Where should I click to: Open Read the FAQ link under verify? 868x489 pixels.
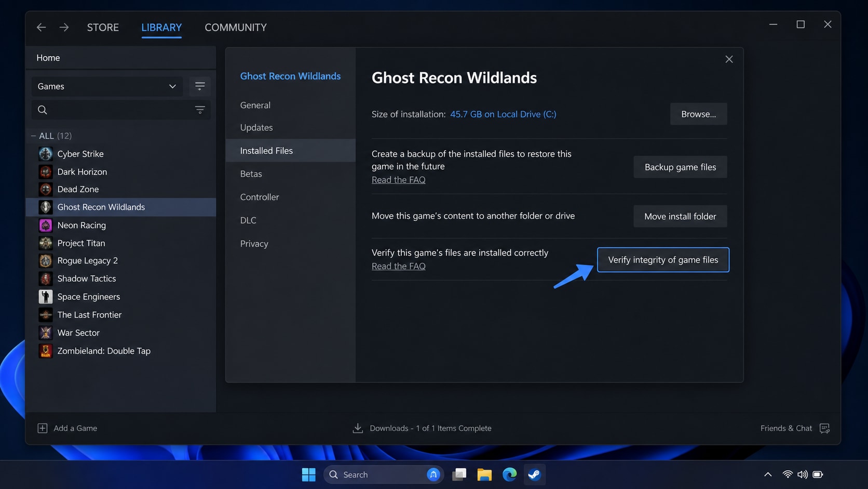pyautogui.click(x=398, y=266)
